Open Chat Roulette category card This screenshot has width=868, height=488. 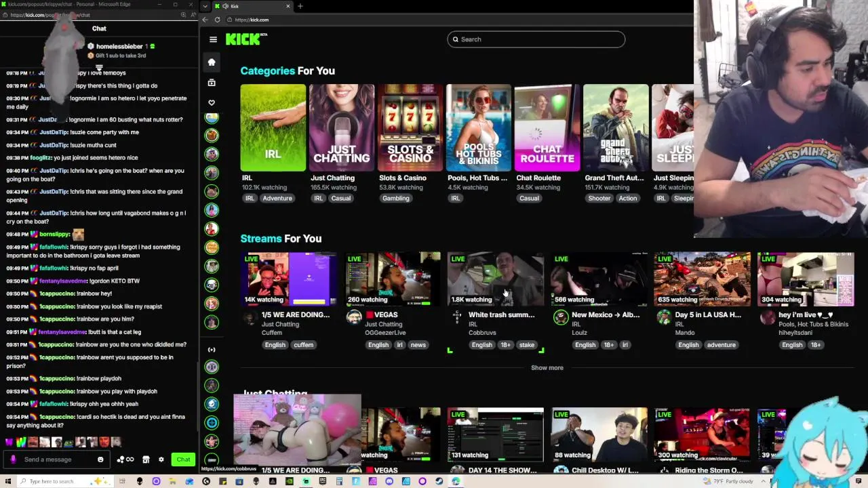[547, 127]
